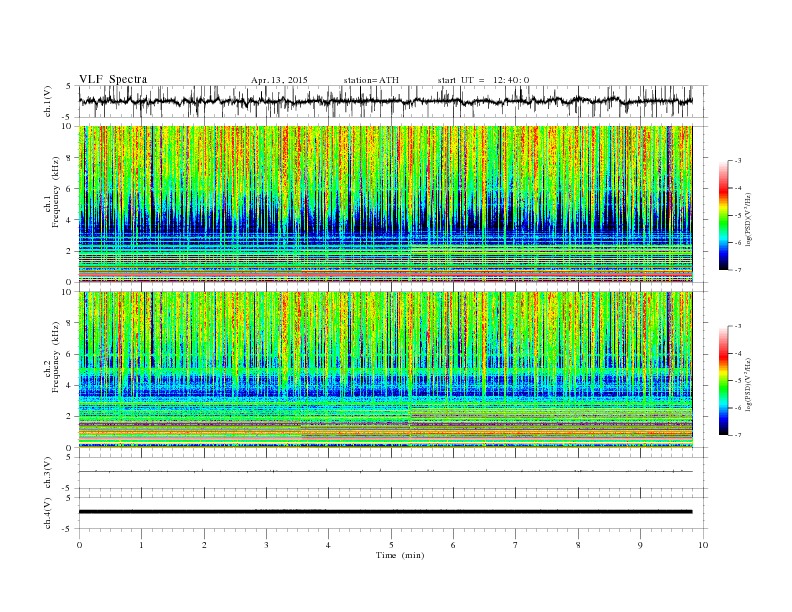This screenshot has width=792, height=612.
Task: Select the "Apr. 13, 2015" date text
Action: pyautogui.click(x=279, y=80)
